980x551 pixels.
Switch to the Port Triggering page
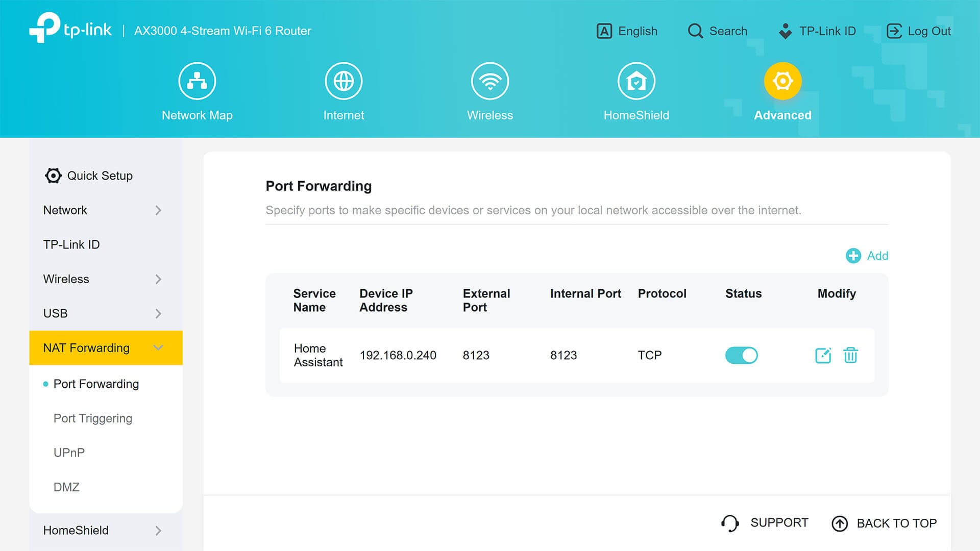(92, 418)
